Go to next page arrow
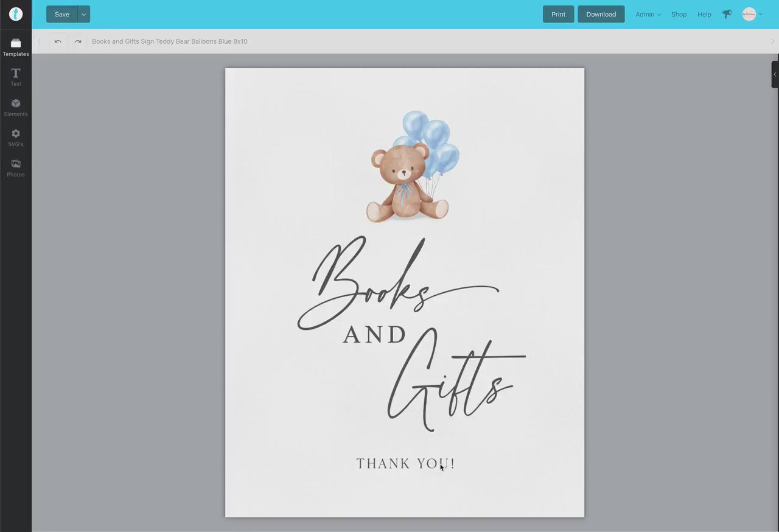This screenshot has width=779, height=532. [773, 41]
